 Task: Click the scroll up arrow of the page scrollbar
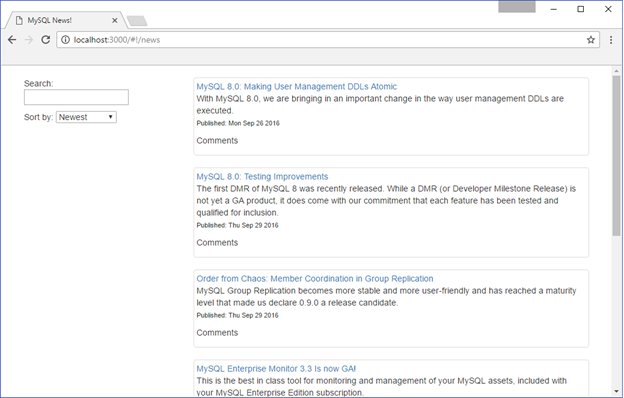616,71
